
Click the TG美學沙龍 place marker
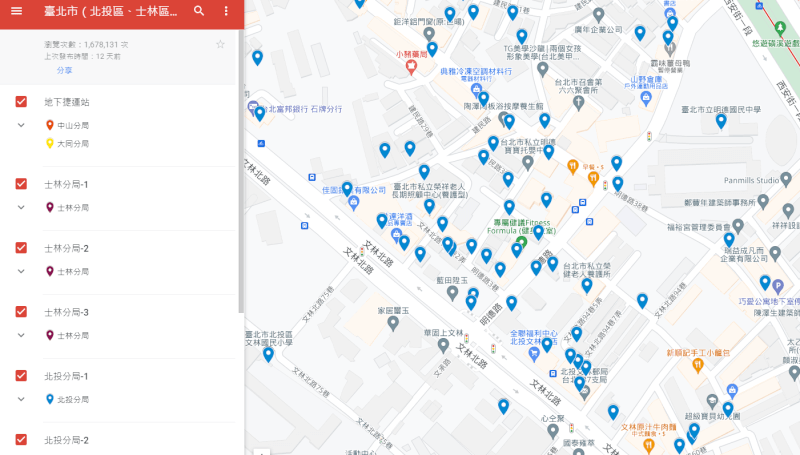542,69
